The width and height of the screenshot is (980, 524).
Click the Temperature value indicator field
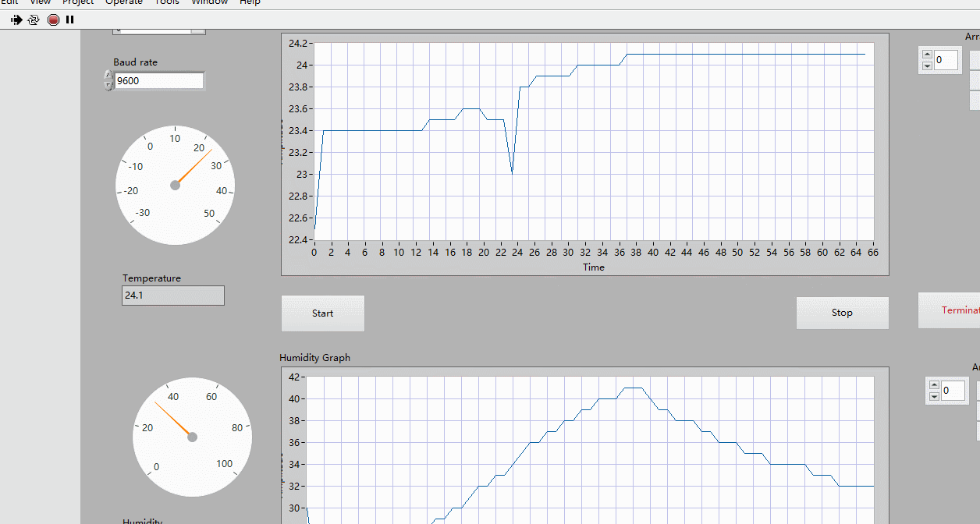(172, 296)
